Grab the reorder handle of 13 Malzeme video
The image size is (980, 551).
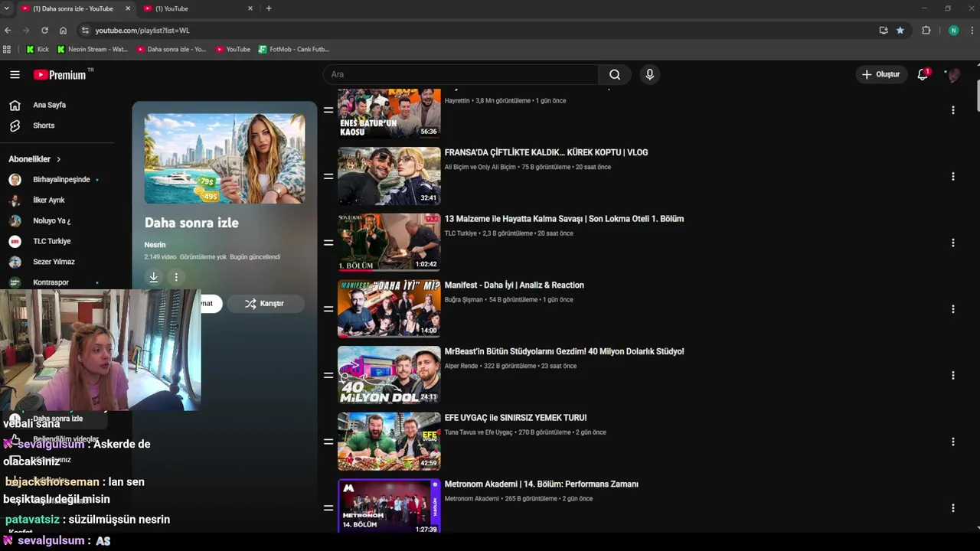328,243
